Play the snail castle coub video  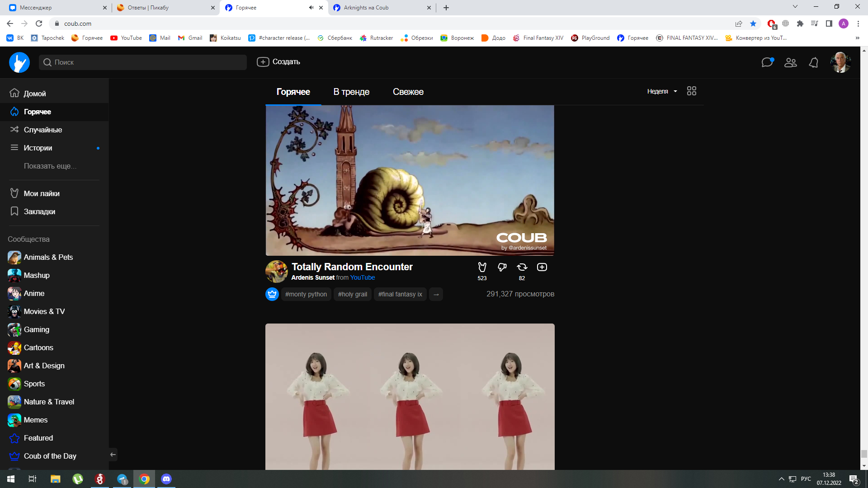(410, 180)
